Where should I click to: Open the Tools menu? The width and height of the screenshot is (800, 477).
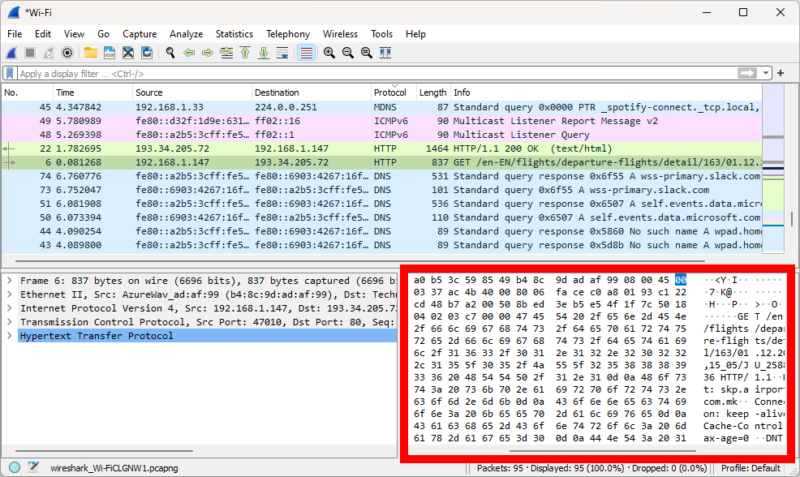pos(382,34)
